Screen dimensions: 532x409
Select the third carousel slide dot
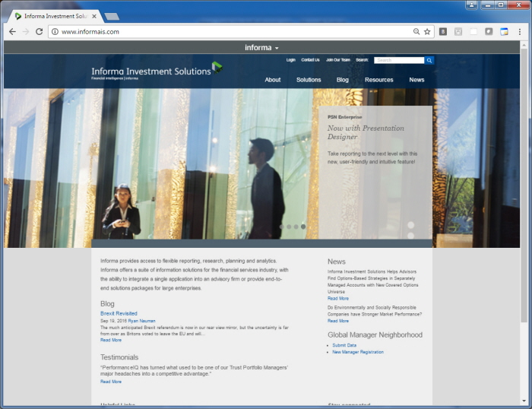tap(296, 227)
